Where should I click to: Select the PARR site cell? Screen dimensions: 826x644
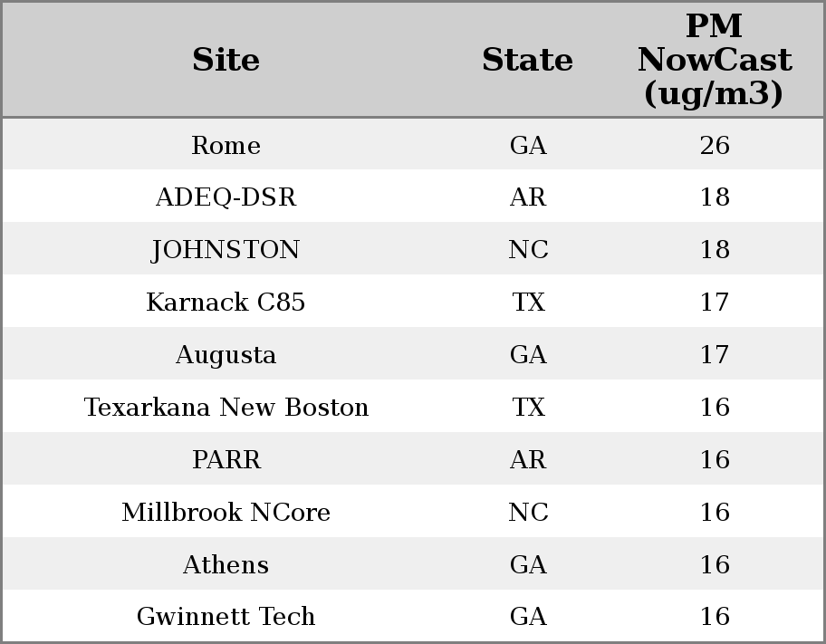tap(226, 459)
